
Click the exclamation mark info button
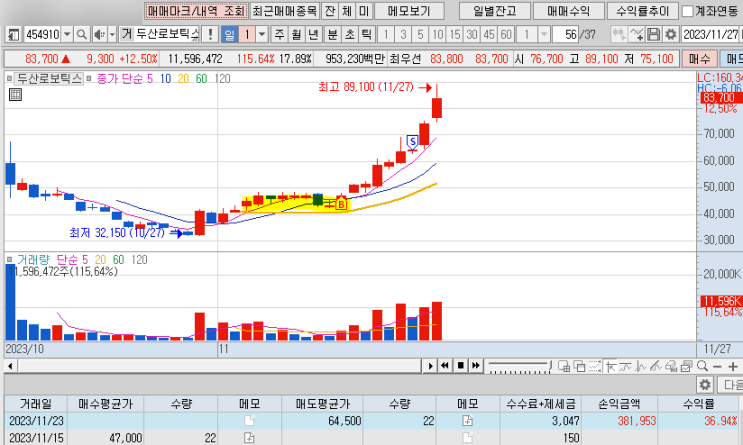click(210, 35)
